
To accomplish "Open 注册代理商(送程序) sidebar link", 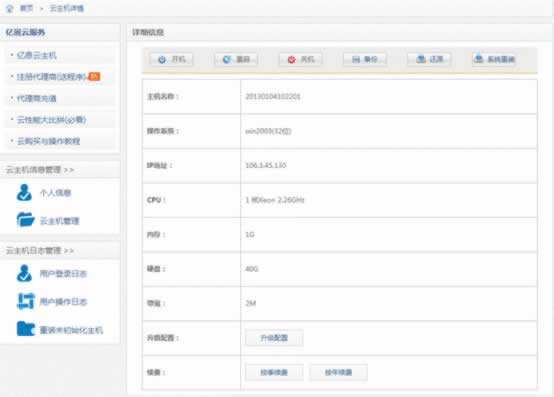I will click(51, 77).
